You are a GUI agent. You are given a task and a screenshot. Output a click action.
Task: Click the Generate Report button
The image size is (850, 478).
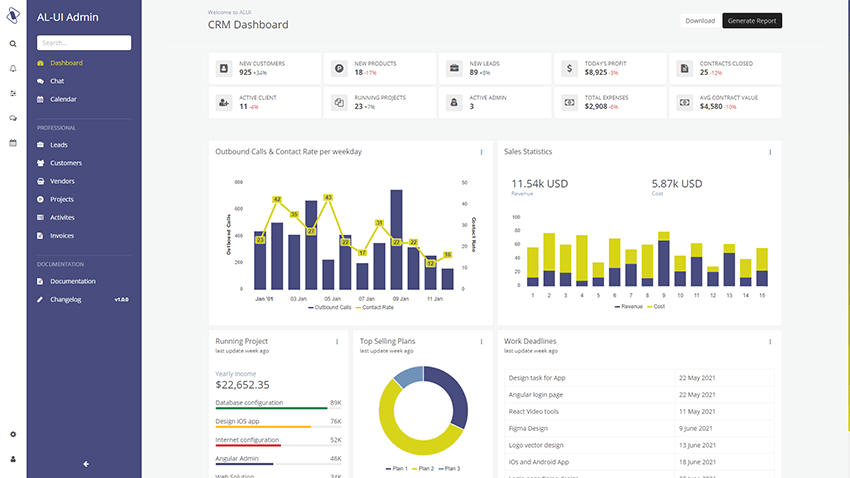tap(752, 20)
